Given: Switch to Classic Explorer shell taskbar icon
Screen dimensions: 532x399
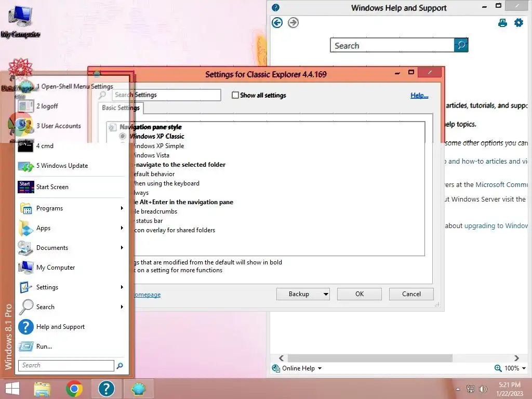Looking at the screenshot, I should click(x=138, y=389).
